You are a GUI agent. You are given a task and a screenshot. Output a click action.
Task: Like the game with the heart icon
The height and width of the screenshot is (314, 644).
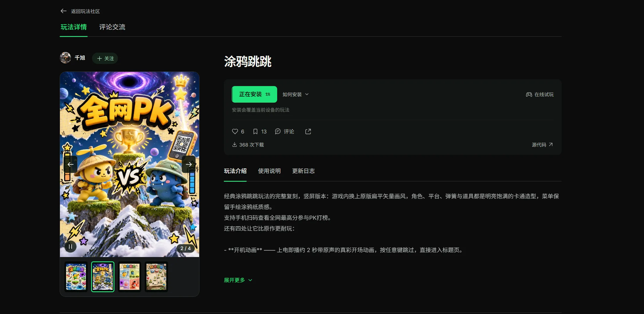tap(235, 131)
